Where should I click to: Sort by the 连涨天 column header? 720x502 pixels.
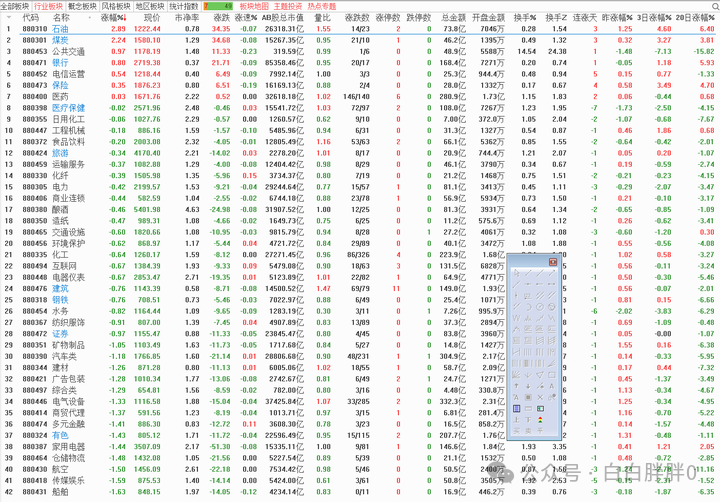point(585,17)
